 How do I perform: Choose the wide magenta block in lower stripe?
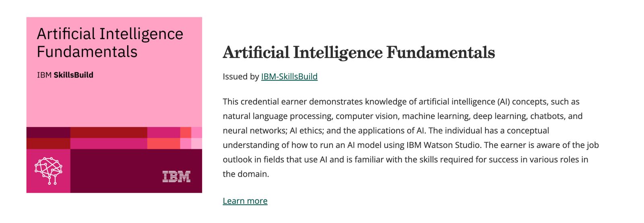[x=109, y=144]
